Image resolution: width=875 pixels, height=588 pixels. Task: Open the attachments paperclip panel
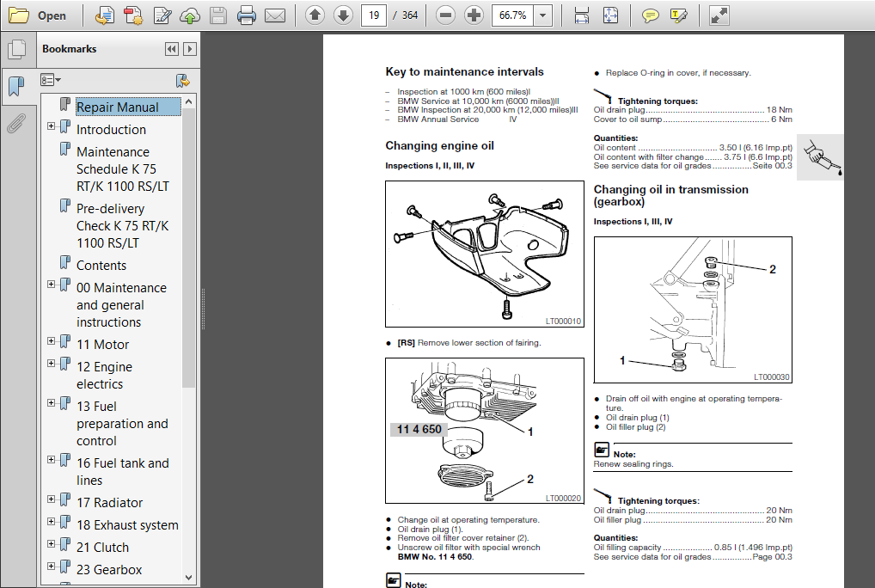(17, 123)
